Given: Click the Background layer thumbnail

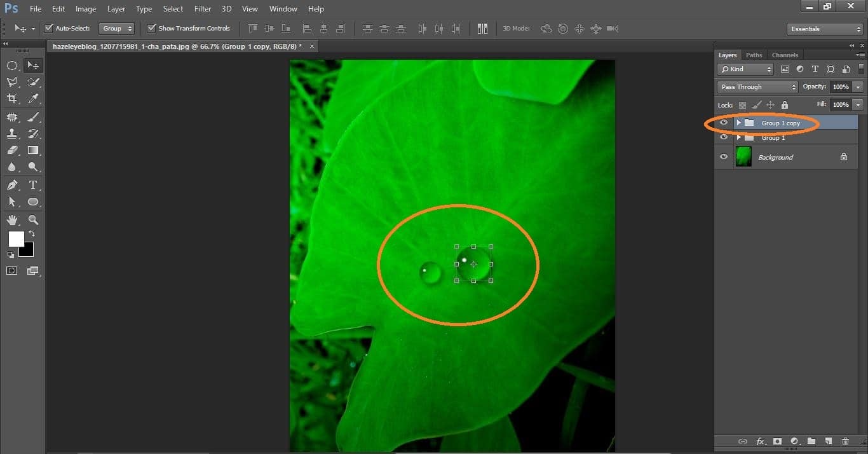Looking at the screenshot, I should point(743,156).
